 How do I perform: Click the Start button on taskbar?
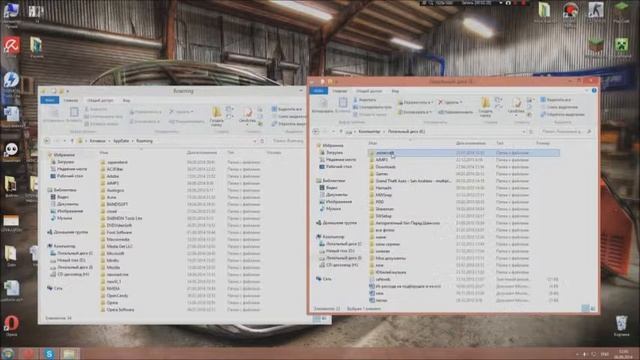point(7,353)
